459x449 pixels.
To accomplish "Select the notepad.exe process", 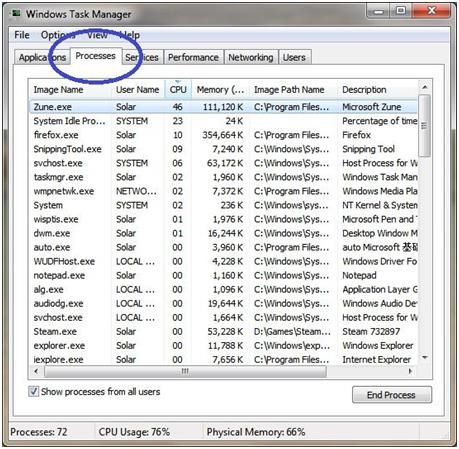I will 223,276.
